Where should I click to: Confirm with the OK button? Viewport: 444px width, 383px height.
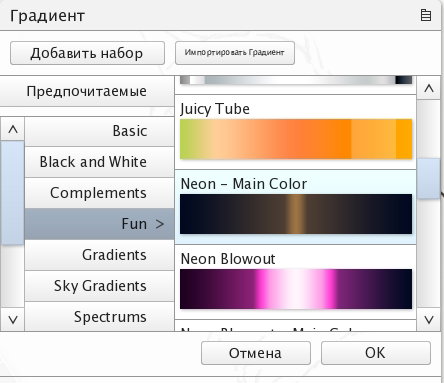tap(376, 353)
